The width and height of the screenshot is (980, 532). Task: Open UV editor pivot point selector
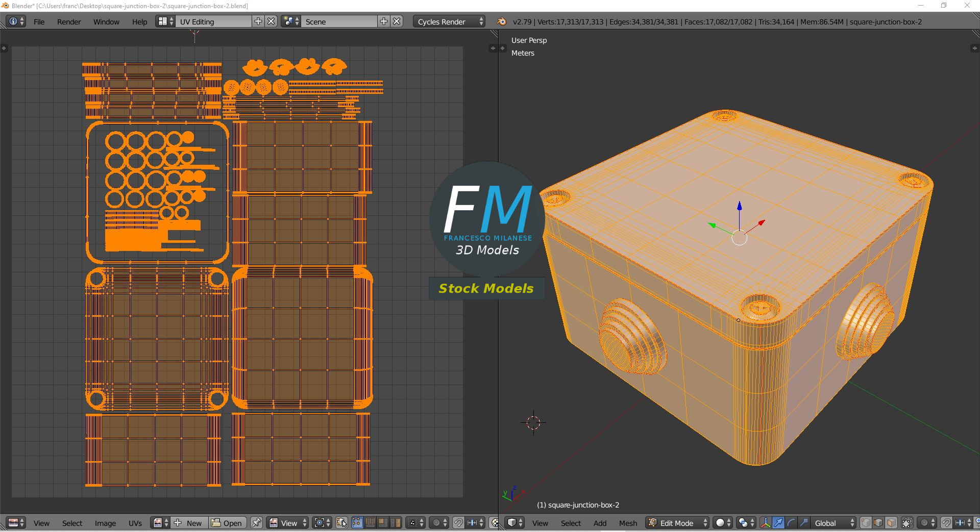coord(322,523)
